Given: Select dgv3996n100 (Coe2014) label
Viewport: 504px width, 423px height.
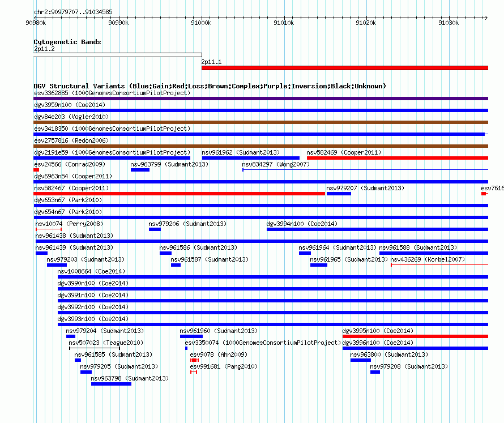Looking at the screenshot, I should (378, 343).
